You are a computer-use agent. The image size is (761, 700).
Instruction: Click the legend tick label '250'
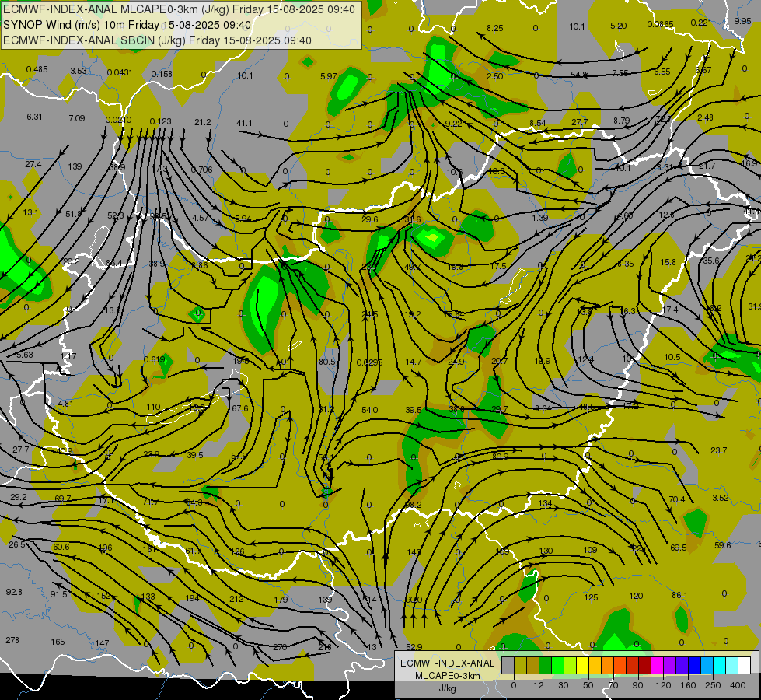(713, 686)
